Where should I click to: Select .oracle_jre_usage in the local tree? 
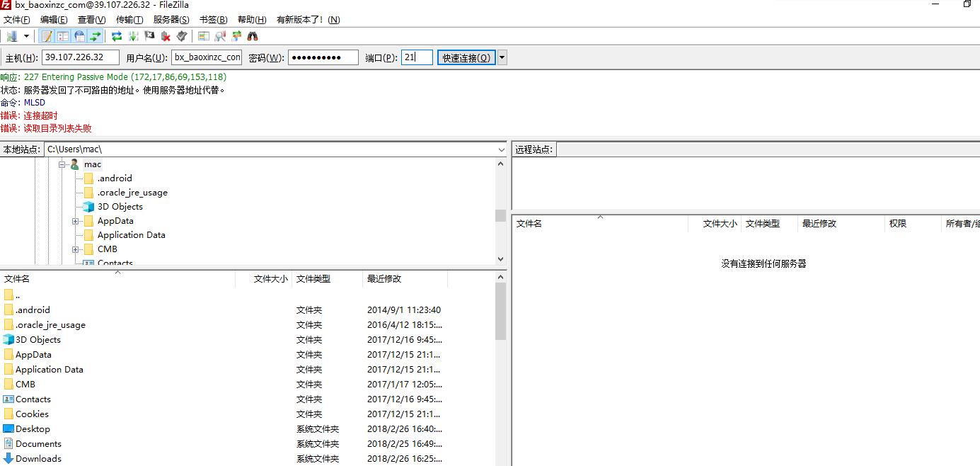(x=132, y=193)
